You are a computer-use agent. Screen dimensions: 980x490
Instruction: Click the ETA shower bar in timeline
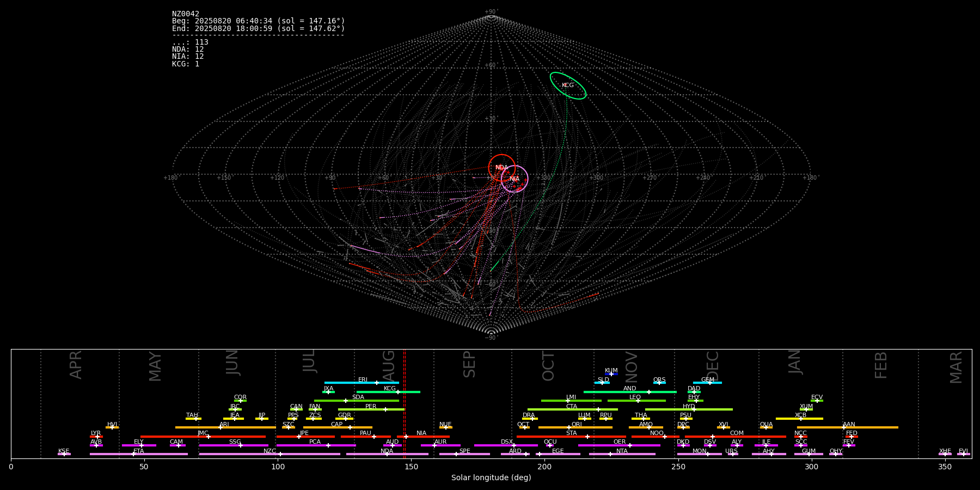click(139, 454)
